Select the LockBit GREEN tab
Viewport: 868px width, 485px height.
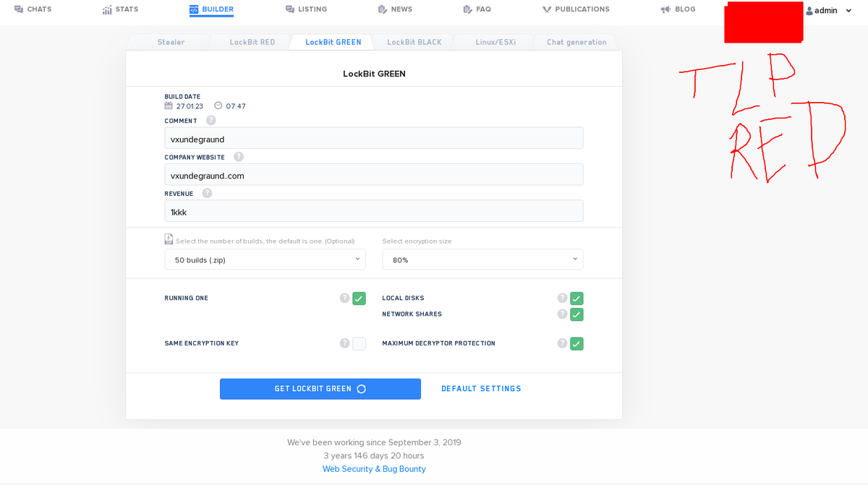[333, 42]
